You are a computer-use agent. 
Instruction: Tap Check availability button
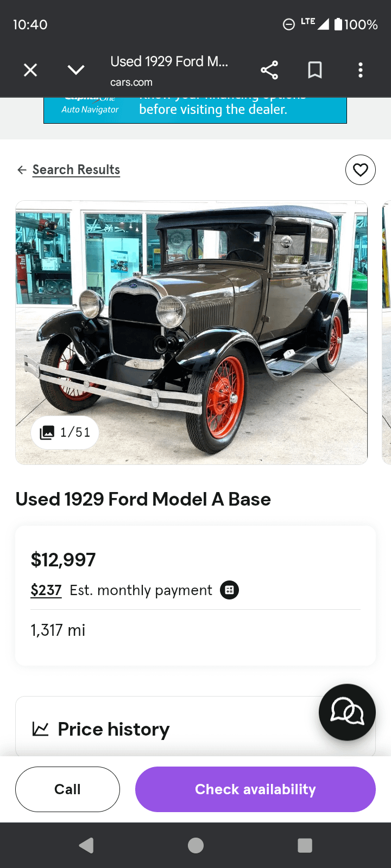pos(255,789)
